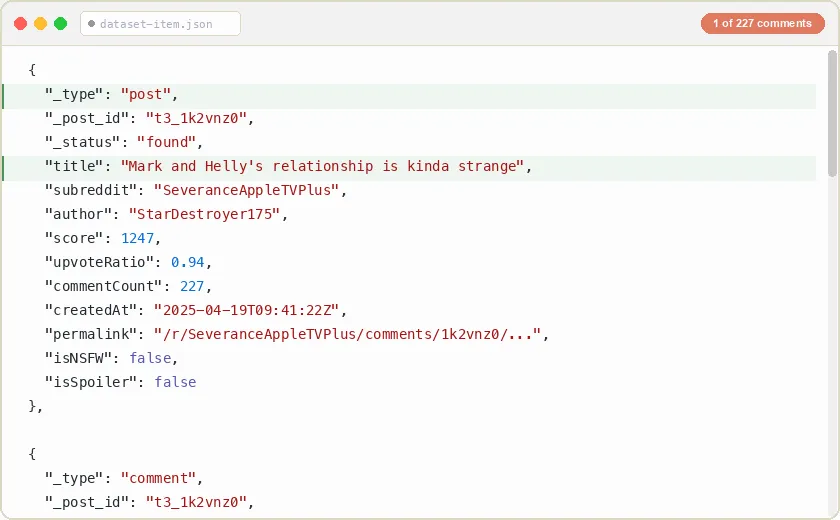Click the "comment" type value
The width and height of the screenshot is (840, 520).
pyautogui.click(x=158, y=478)
